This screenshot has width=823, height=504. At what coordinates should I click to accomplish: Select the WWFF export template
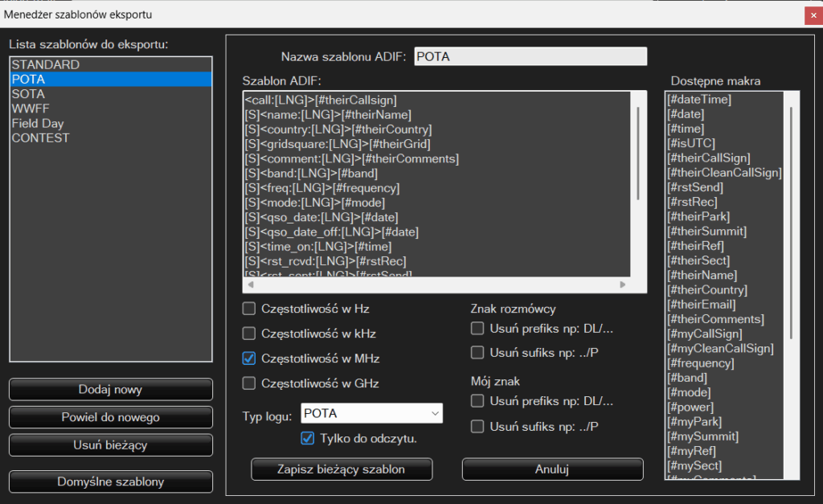tap(31, 109)
